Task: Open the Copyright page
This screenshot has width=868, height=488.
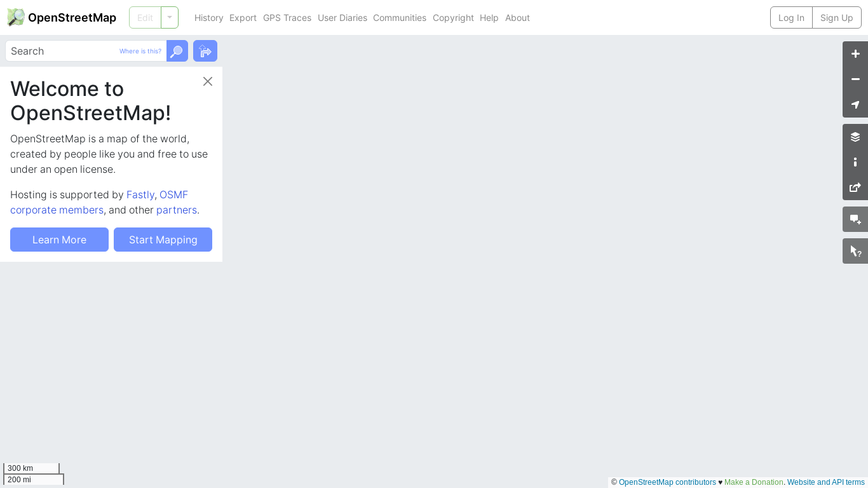Action: click(x=453, y=18)
